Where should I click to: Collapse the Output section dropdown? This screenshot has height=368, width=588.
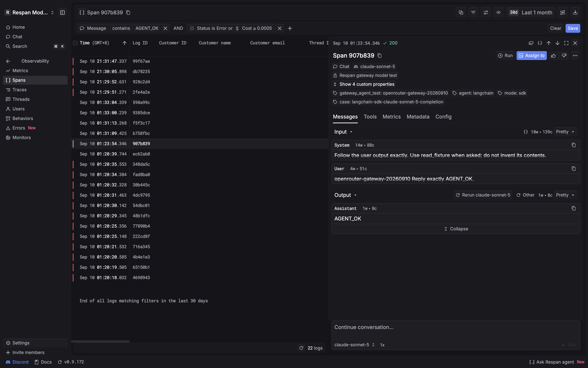click(x=345, y=195)
